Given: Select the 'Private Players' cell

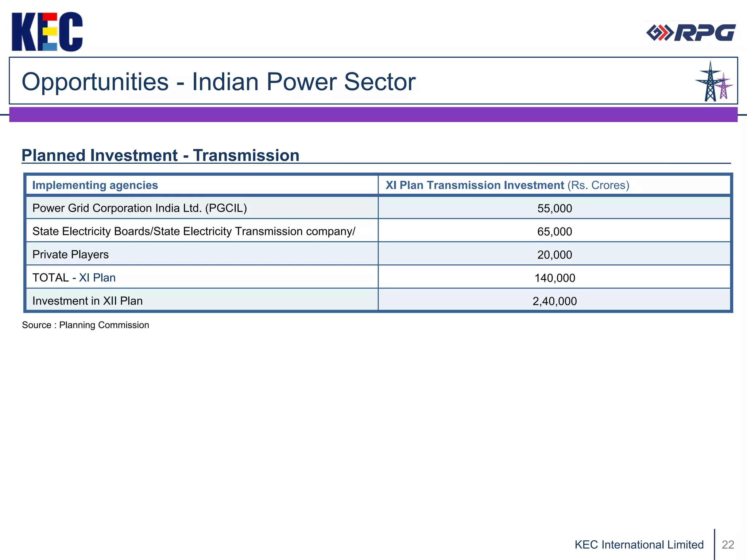Looking at the screenshot, I should [x=202, y=254].
